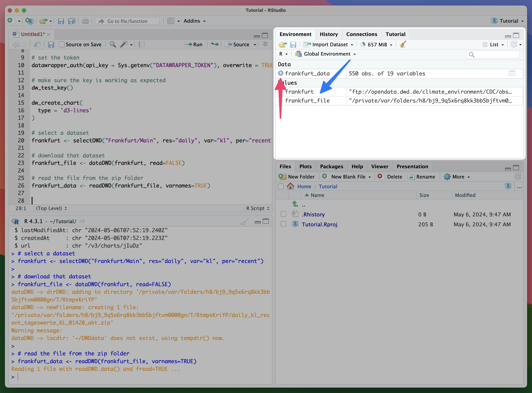This screenshot has height=393, width=532.
Task: Open the Help tab
Action: coord(357,166)
